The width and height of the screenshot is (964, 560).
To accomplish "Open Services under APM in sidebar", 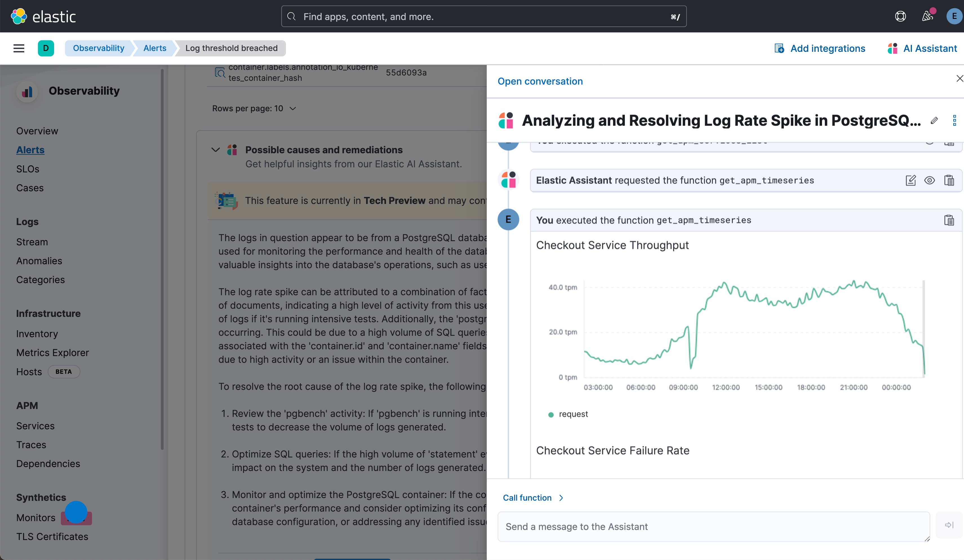I will 35,426.
